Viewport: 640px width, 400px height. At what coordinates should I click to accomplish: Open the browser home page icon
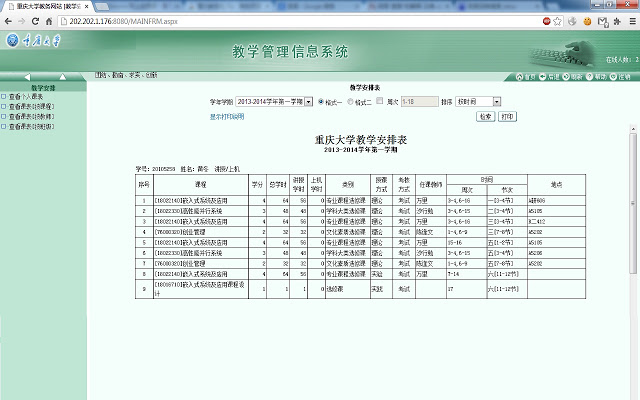49,21
